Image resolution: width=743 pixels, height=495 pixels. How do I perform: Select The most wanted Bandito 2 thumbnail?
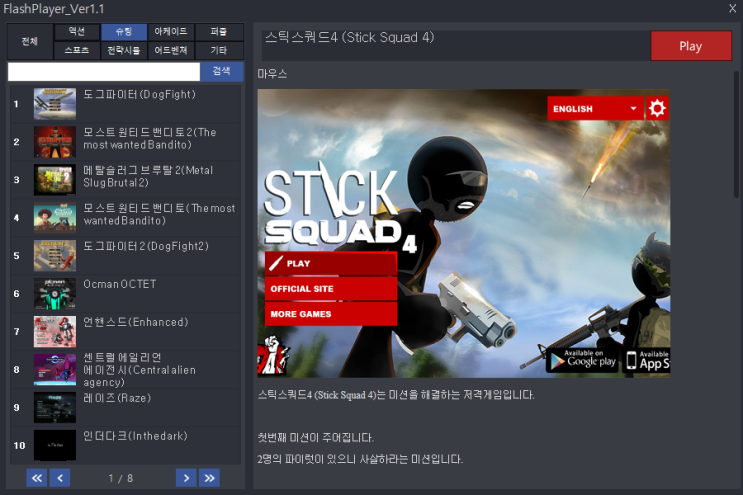pos(55,142)
